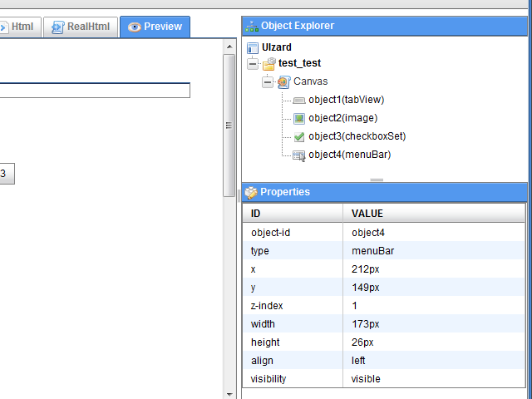Screen dimensions: 532x399
Task: Click the menuBar icon beside object4
Action: [x=299, y=155]
